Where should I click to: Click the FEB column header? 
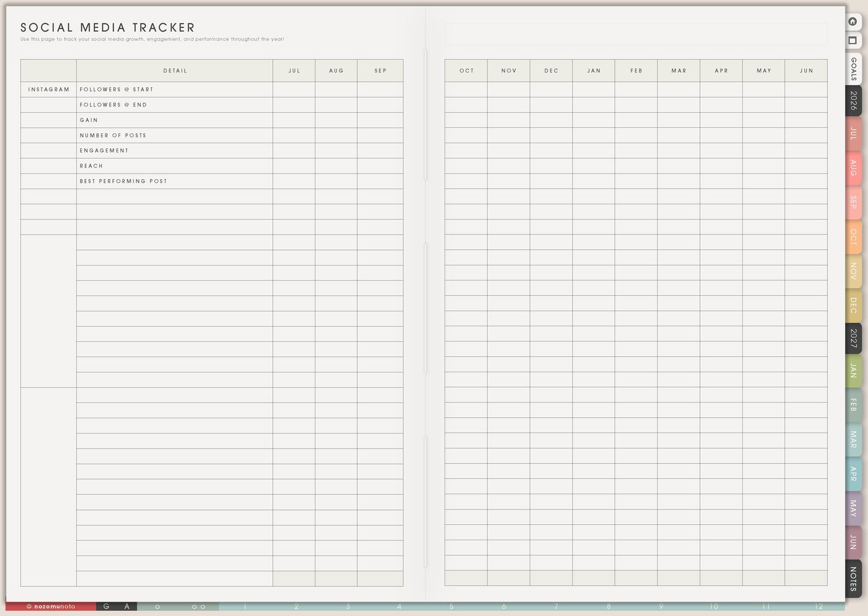(636, 71)
